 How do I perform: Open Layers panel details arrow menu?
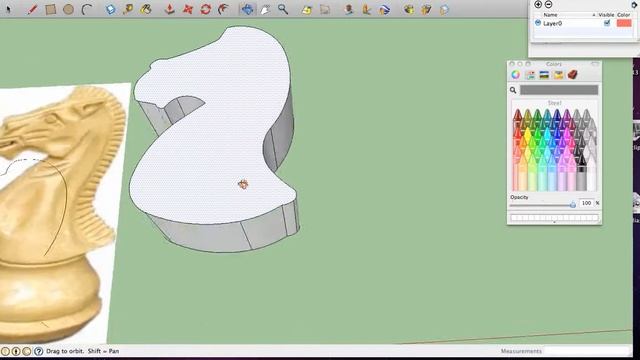pyautogui.click(x=635, y=4)
